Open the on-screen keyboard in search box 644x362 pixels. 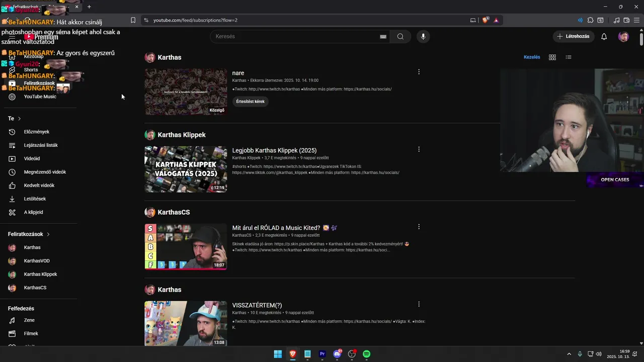[x=383, y=36]
